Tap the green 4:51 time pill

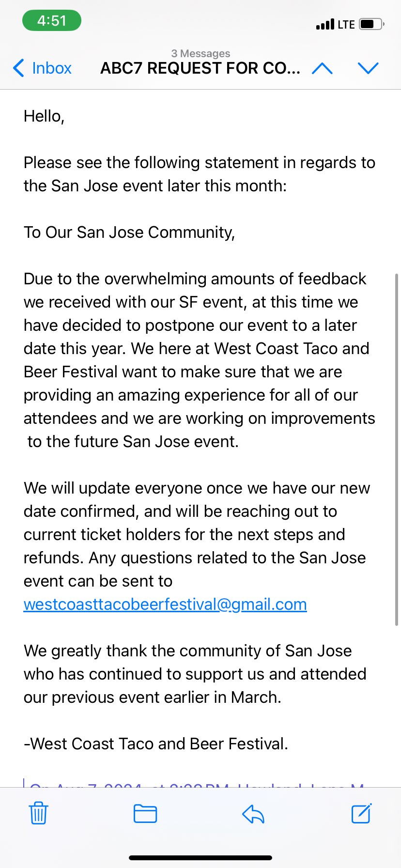pos(52,21)
